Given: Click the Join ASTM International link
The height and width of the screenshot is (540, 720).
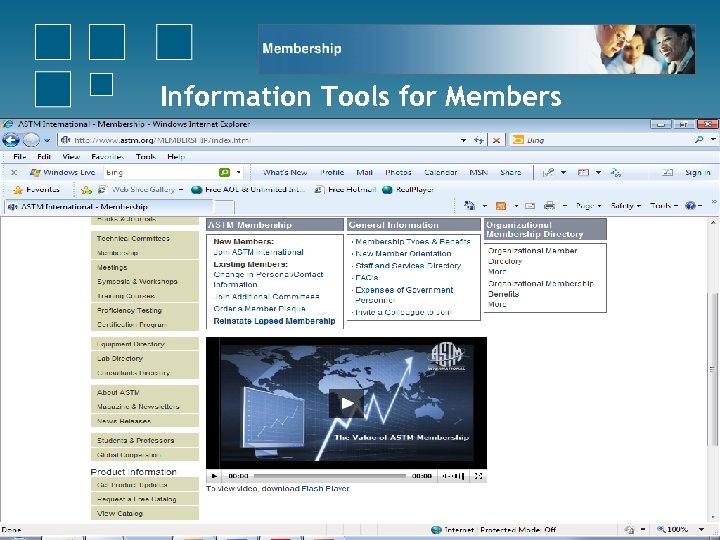Looking at the screenshot, I should point(258,252).
